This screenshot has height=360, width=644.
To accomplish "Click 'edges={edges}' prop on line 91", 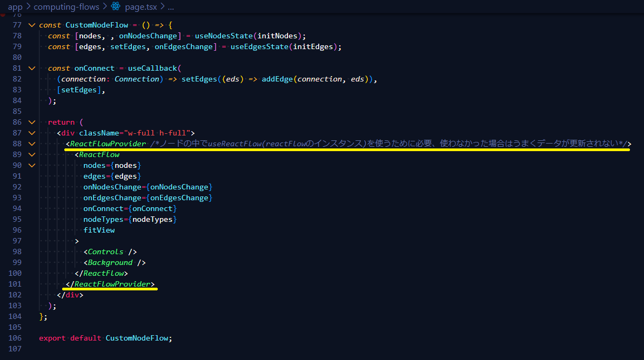I will (112, 176).
